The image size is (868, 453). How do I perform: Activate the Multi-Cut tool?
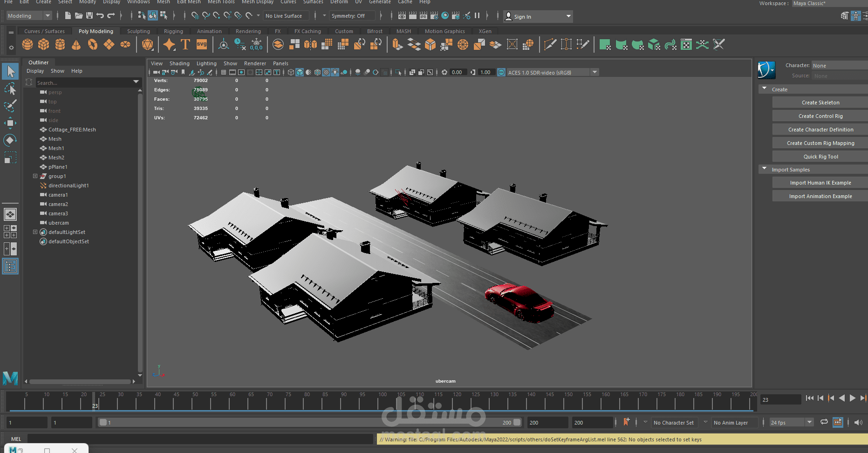pos(550,44)
